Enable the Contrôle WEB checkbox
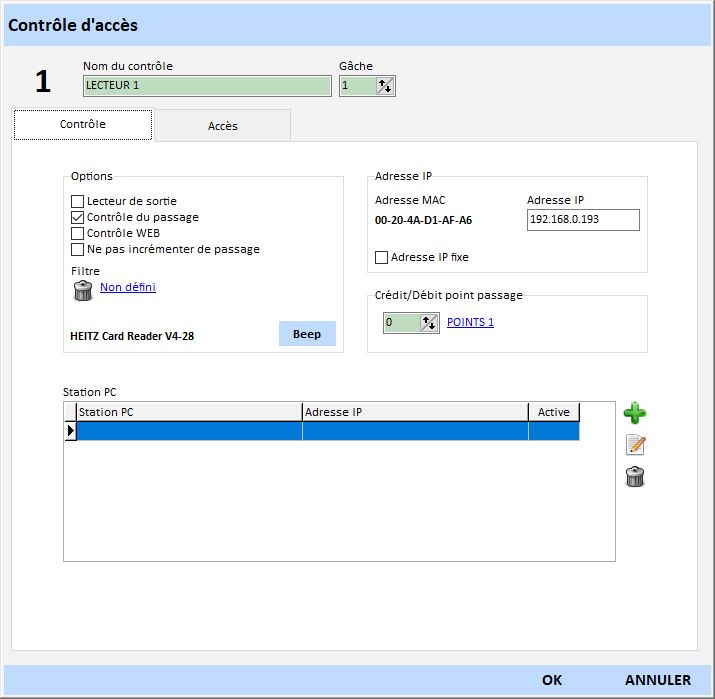The width and height of the screenshot is (715, 699). (x=78, y=233)
